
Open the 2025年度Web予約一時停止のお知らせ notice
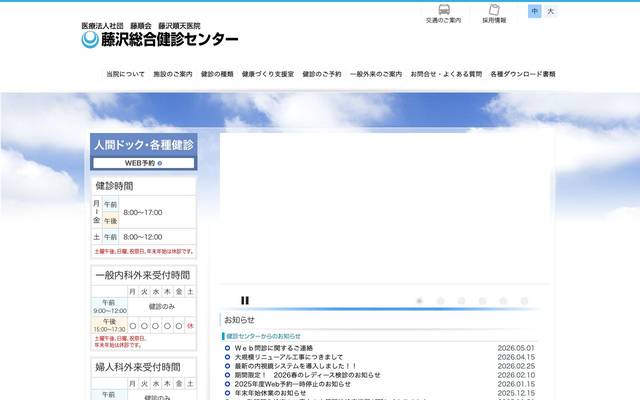(x=292, y=384)
